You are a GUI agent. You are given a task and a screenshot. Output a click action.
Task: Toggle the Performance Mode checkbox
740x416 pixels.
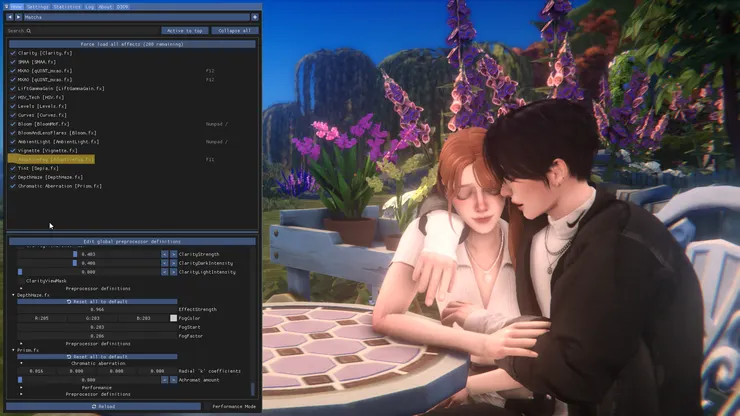click(206, 406)
